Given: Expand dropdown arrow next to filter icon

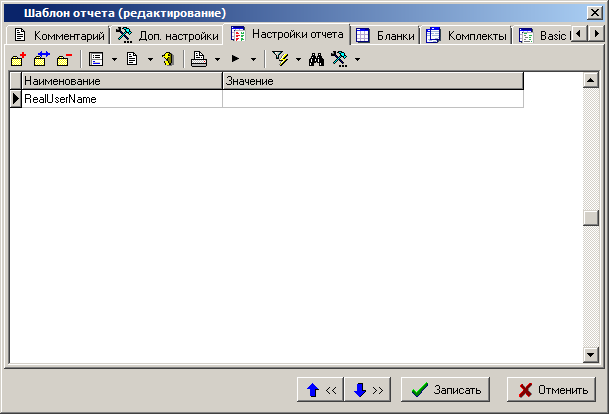Looking at the screenshot, I should click(298, 60).
